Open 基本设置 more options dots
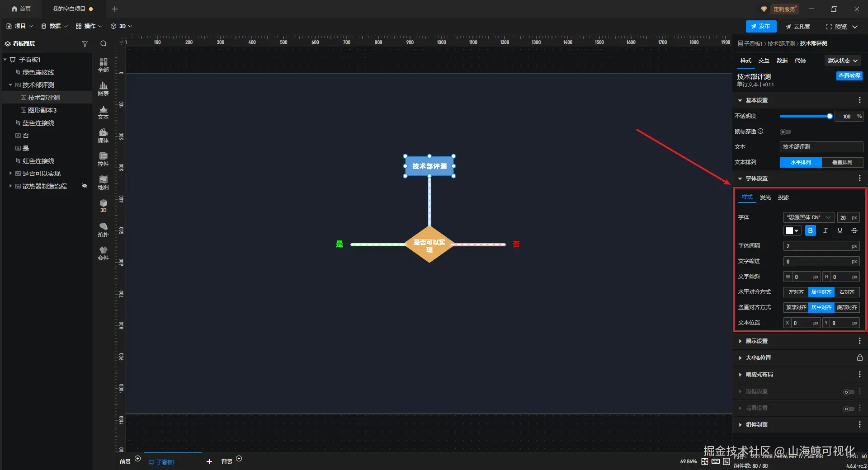This screenshot has height=470, width=868. (x=859, y=100)
